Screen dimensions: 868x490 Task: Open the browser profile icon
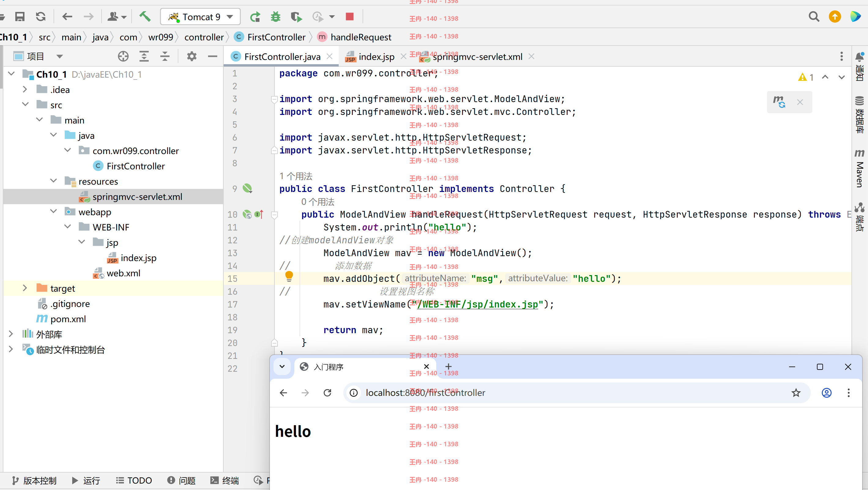827,392
